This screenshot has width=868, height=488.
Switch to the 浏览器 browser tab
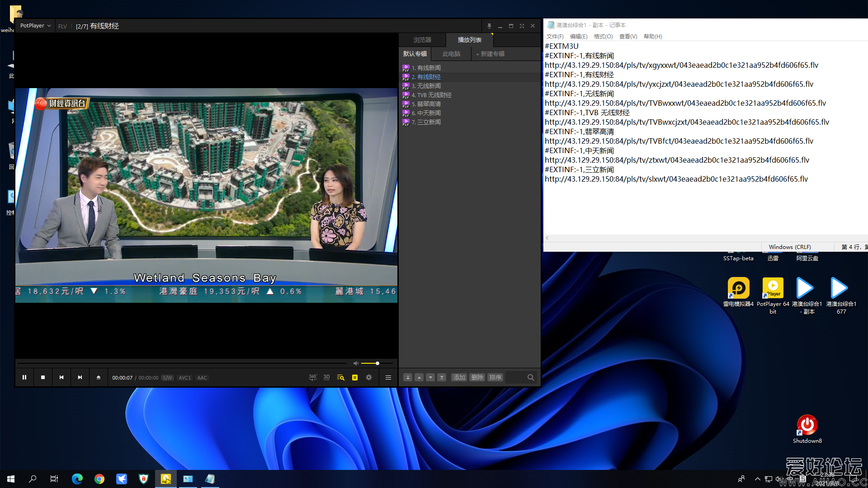(x=422, y=40)
